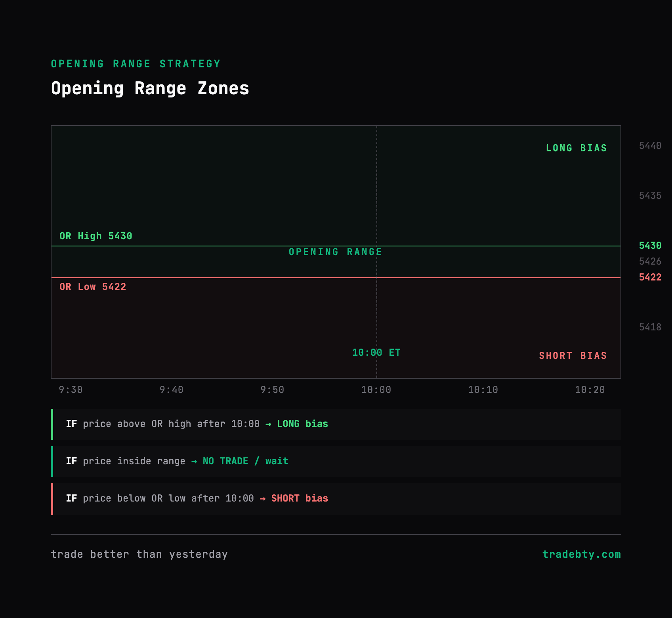The width and height of the screenshot is (672, 618).
Task: Click the 10:20 time axis label
Action: click(x=591, y=389)
